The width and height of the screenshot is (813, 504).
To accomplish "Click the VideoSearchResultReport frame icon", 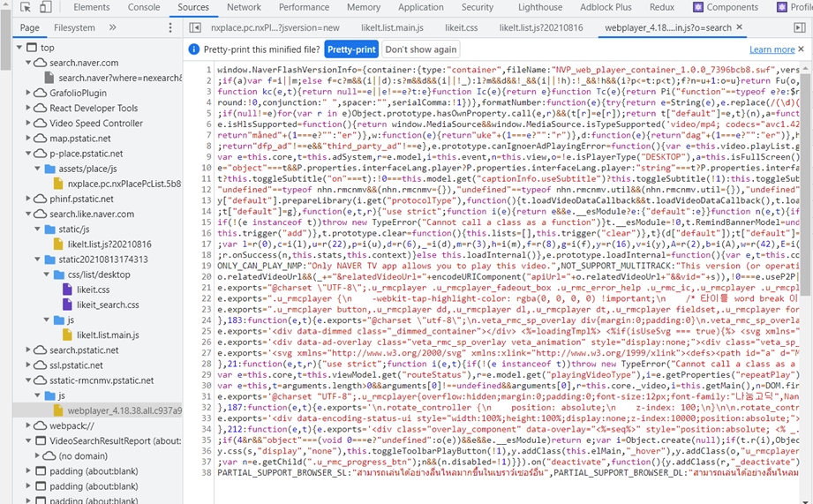I will click(x=41, y=440).
